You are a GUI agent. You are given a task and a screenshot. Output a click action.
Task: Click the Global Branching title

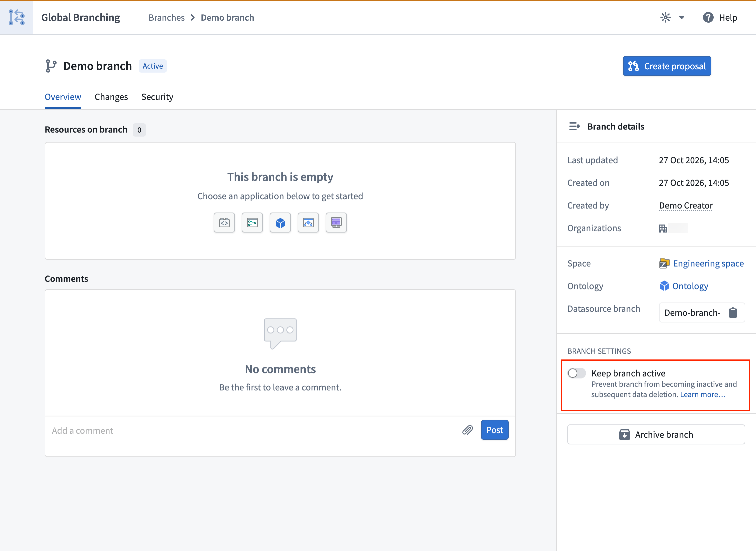(80, 17)
